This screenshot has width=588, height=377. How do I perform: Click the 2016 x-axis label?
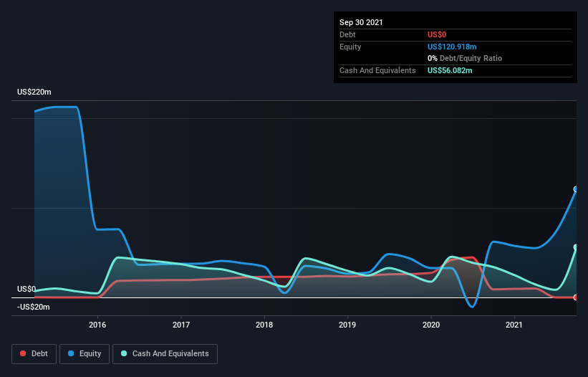(97, 325)
